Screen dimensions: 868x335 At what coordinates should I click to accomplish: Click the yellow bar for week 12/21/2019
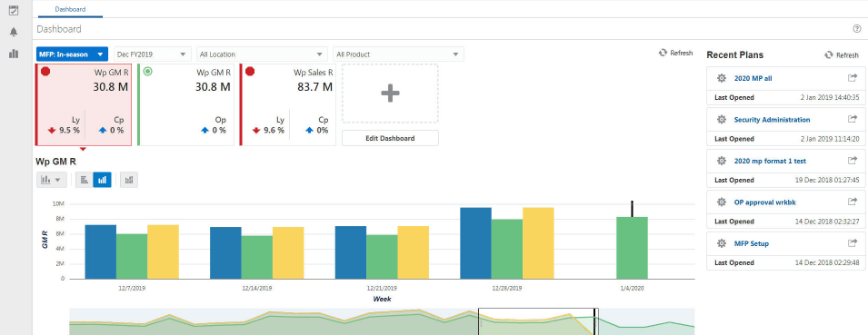pos(413,252)
